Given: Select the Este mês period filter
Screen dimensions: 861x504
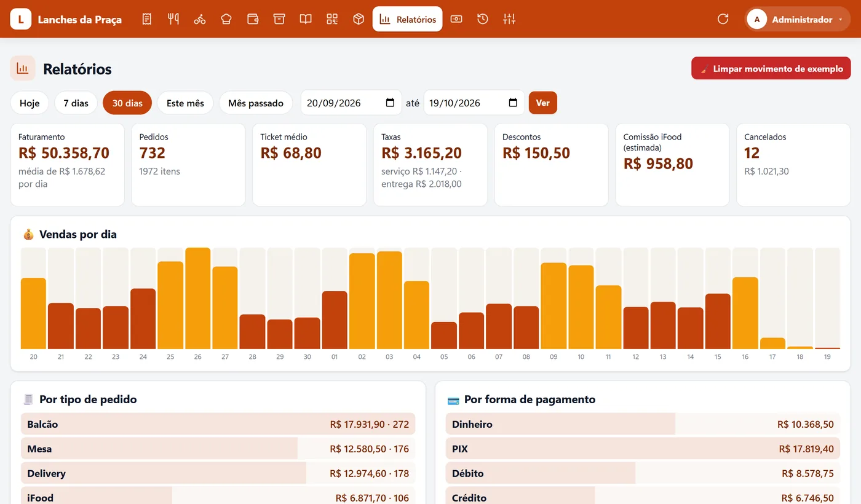Looking at the screenshot, I should 185,103.
